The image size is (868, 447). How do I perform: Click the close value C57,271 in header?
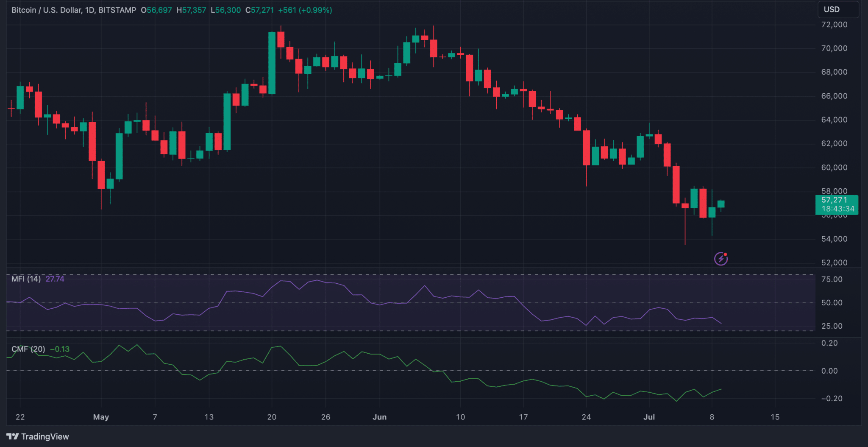pyautogui.click(x=259, y=10)
